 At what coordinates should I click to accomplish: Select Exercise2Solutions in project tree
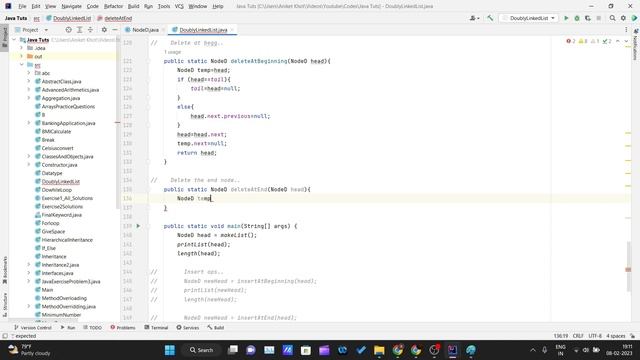tap(62, 207)
